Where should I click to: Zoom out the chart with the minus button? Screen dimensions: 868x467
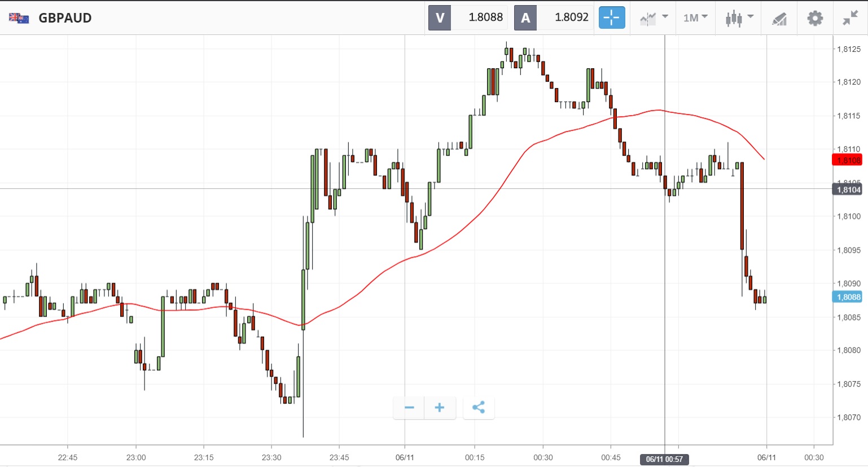coord(409,408)
